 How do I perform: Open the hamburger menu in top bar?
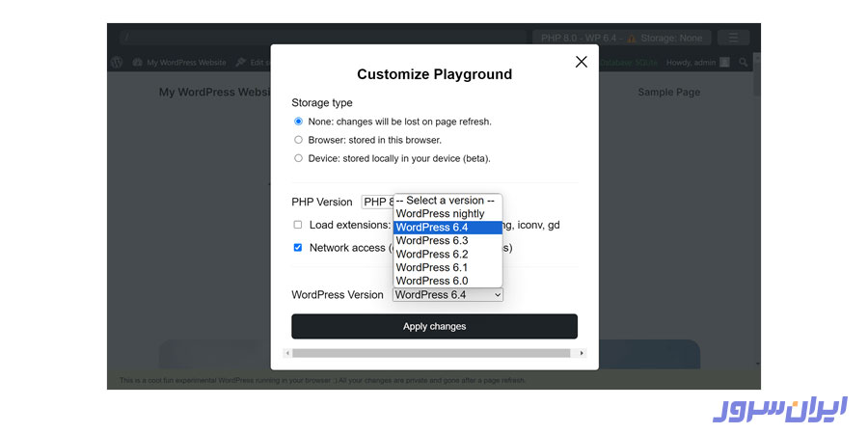pos(733,38)
